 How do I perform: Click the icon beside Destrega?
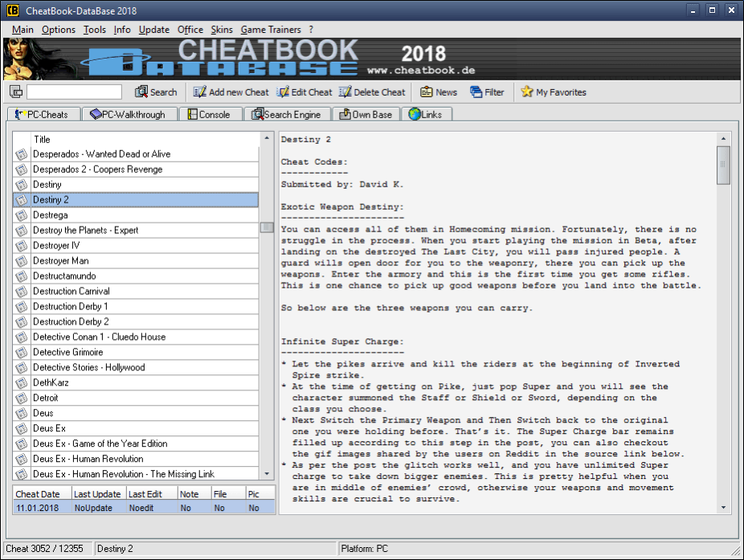[22, 215]
